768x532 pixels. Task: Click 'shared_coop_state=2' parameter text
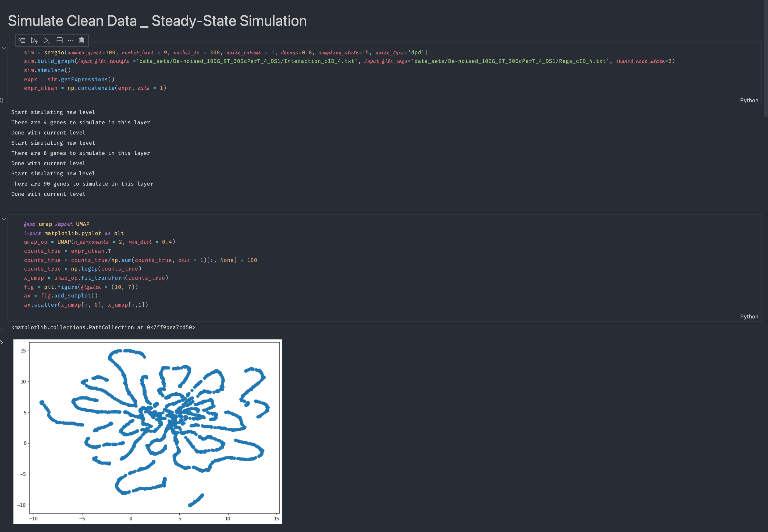643,61
